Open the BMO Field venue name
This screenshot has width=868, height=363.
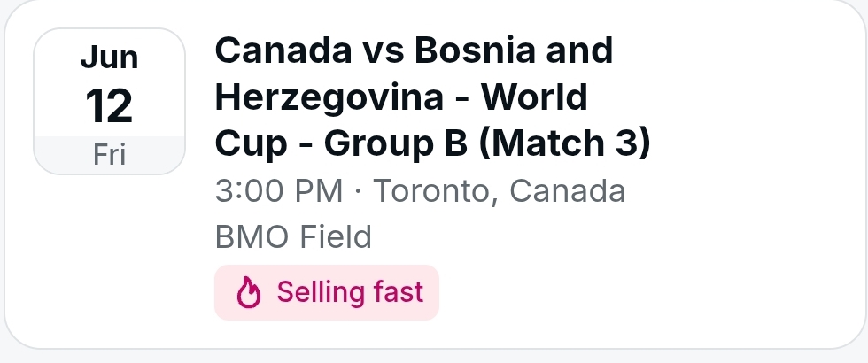pyautogui.click(x=293, y=236)
